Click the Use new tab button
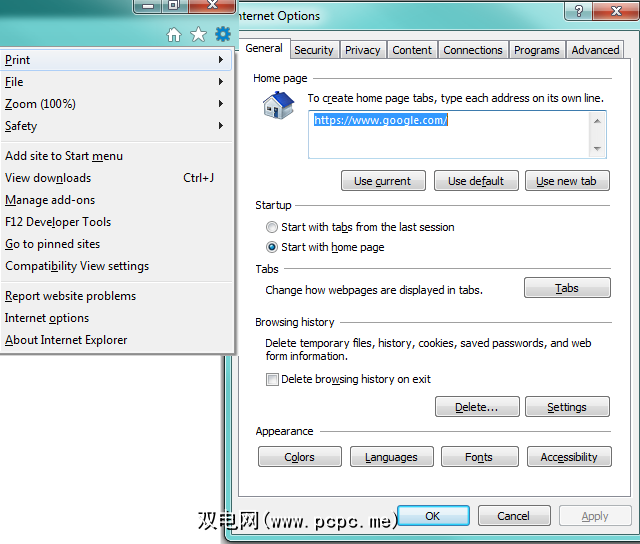The image size is (640, 544). 567,181
